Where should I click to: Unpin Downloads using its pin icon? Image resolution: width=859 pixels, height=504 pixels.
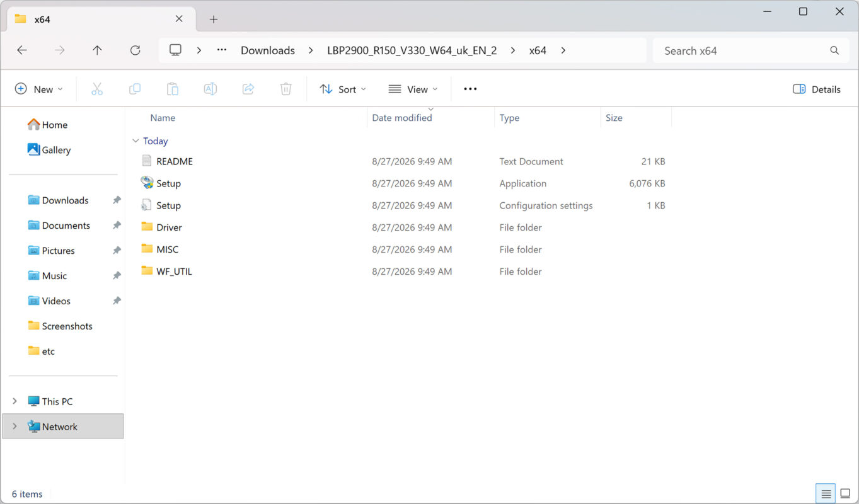117,200
